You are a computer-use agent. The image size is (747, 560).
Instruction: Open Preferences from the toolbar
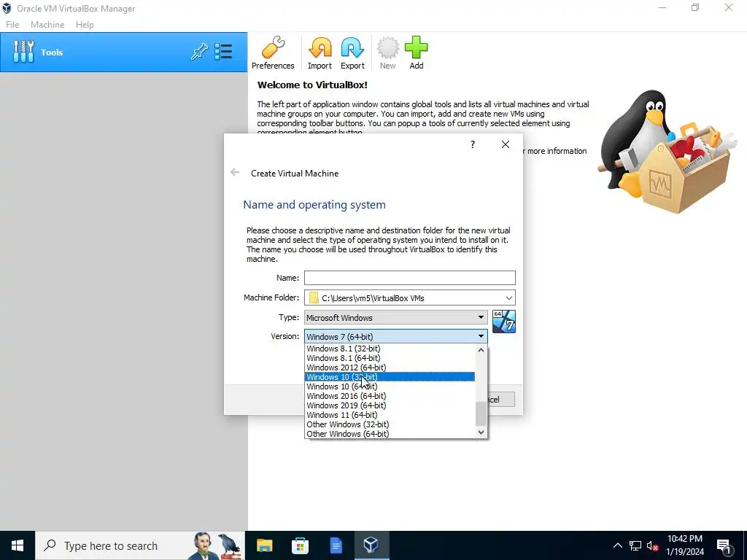[x=273, y=52]
